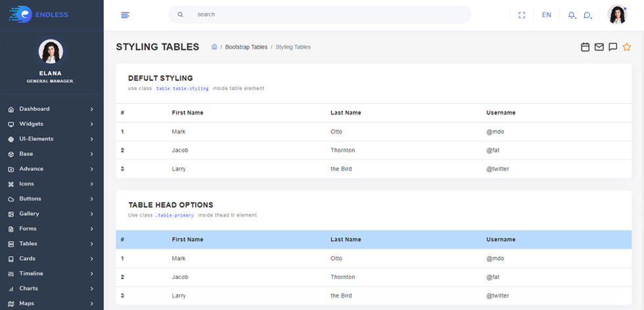Viewport: 644px width, 310px height.
Task: Open the Cards menu item
Action: (x=52, y=259)
